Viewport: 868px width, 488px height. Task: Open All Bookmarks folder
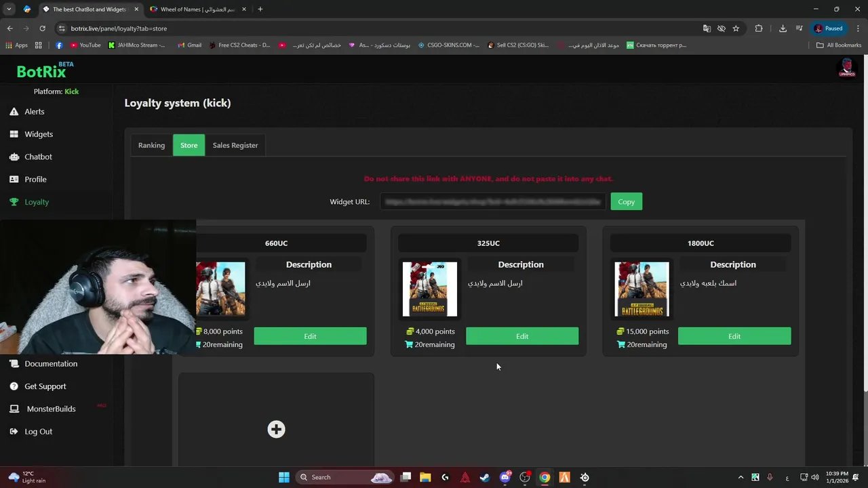pos(839,45)
